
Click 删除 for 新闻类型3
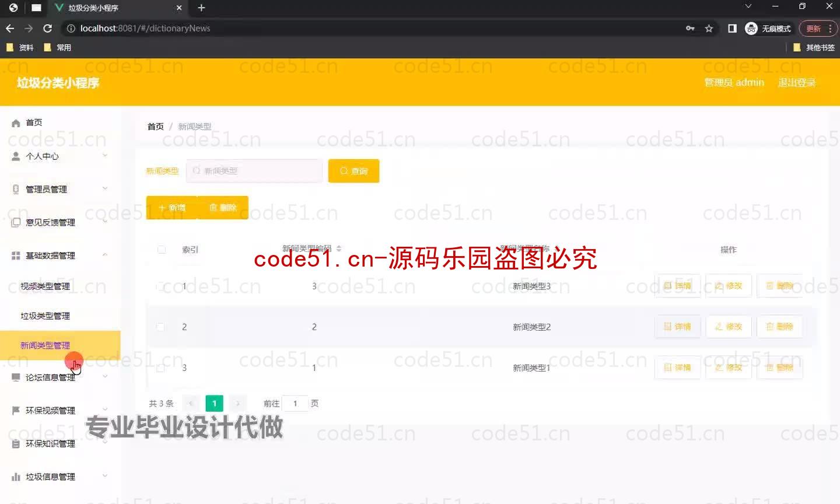pyautogui.click(x=780, y=286)
